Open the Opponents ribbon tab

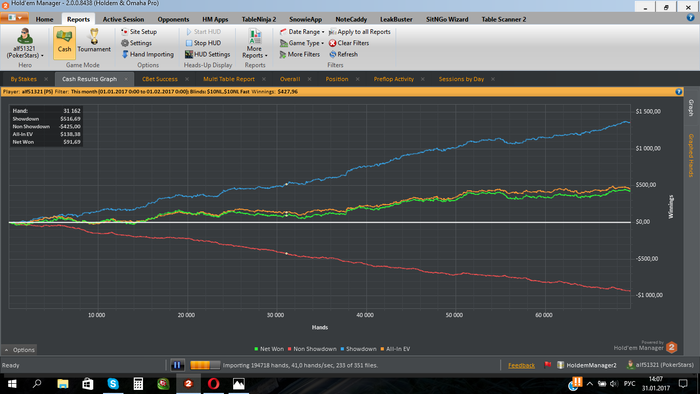[x=173, y=19]
